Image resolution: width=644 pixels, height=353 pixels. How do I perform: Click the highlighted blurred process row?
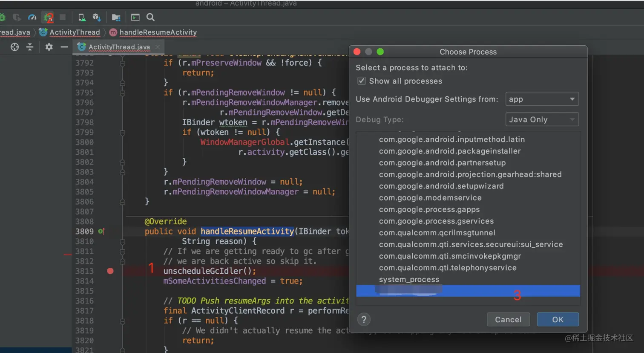pyautogui.click(x=468, y=291)
